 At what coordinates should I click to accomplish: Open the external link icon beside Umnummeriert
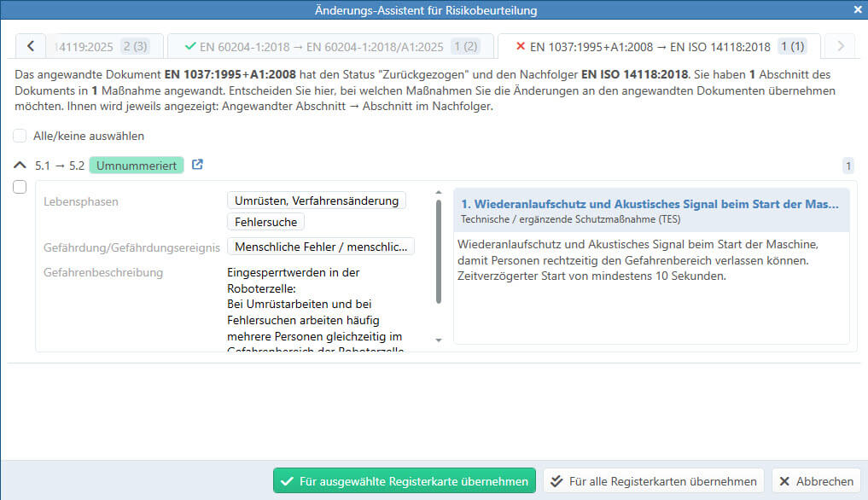point(197,165)
